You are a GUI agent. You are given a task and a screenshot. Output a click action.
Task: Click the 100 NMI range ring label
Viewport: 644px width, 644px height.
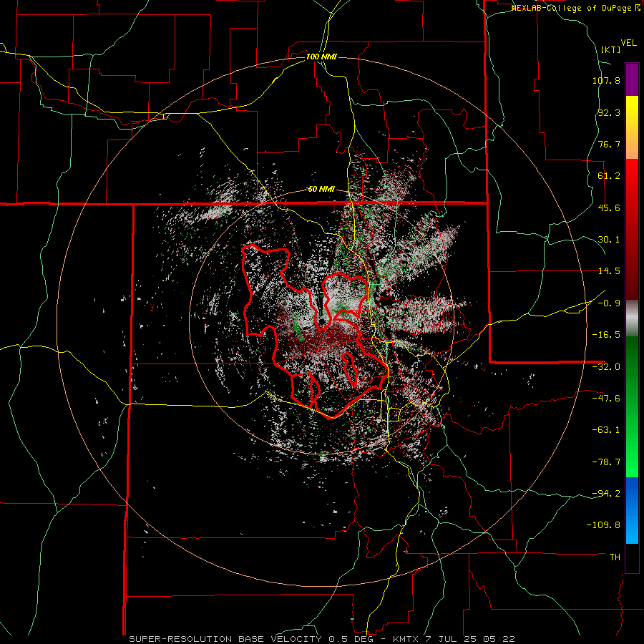321,57
